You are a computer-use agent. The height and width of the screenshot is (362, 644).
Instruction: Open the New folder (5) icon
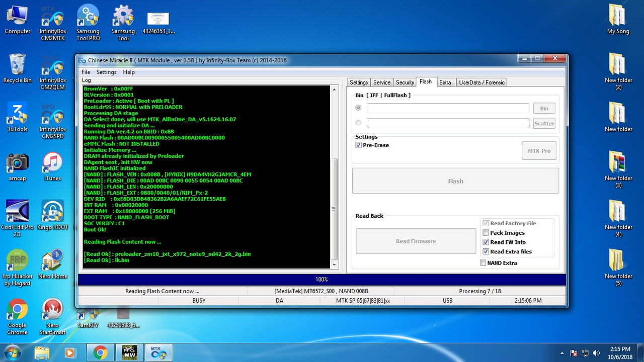(618, 268)
